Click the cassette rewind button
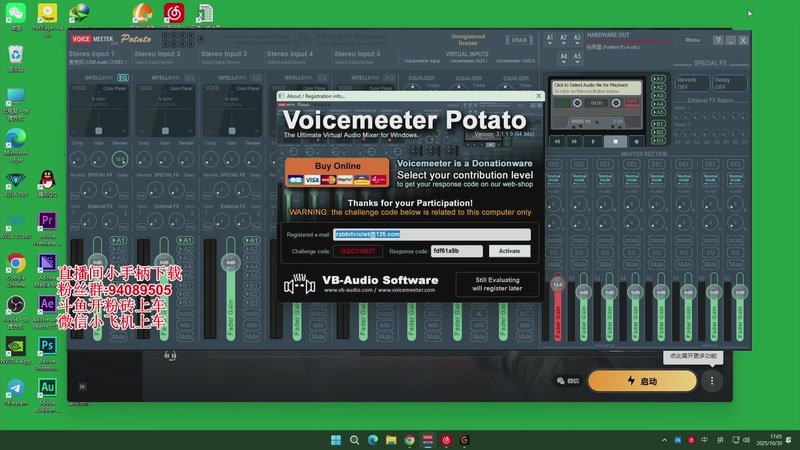Viewport: 800px width, 450px height. pyautogui.click(x=557, y=141)
